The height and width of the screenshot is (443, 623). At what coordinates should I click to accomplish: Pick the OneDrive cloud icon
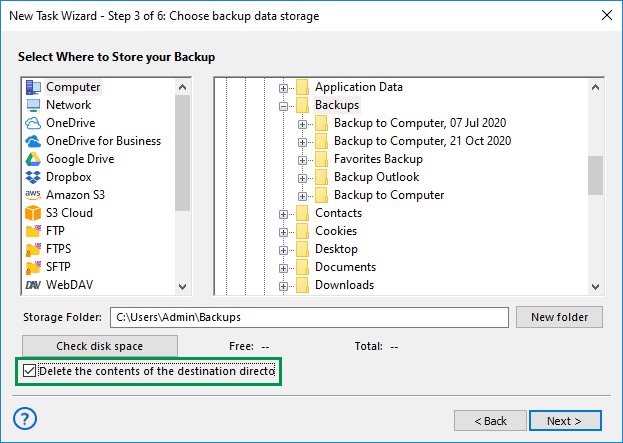(x=33, y=123)
